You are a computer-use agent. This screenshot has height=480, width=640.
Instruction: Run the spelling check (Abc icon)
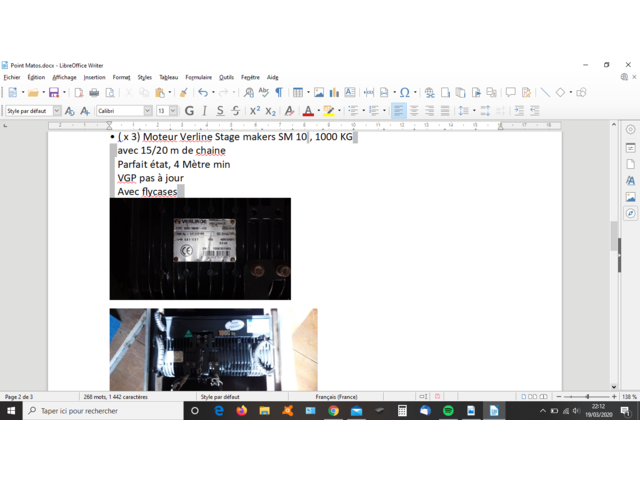264,93
